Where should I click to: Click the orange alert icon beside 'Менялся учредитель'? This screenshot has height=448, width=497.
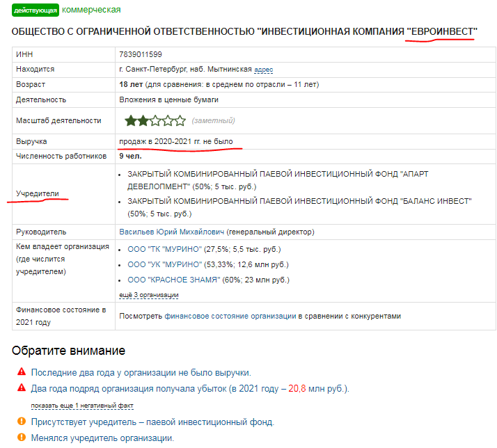(21, 438)
